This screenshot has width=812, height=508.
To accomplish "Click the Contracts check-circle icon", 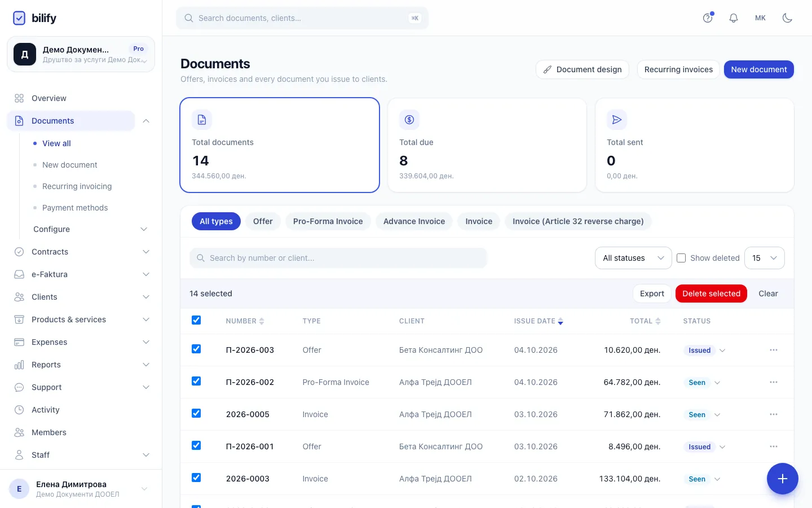I will coord(19,252).
